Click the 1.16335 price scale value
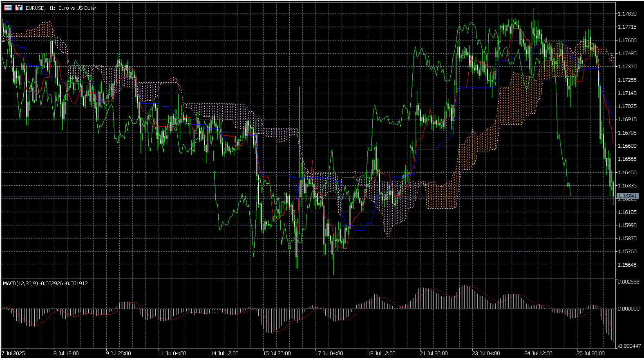Image resolution: width=644 pixels, height=358 pixels. pyautogui.click(x=627, y=185)
